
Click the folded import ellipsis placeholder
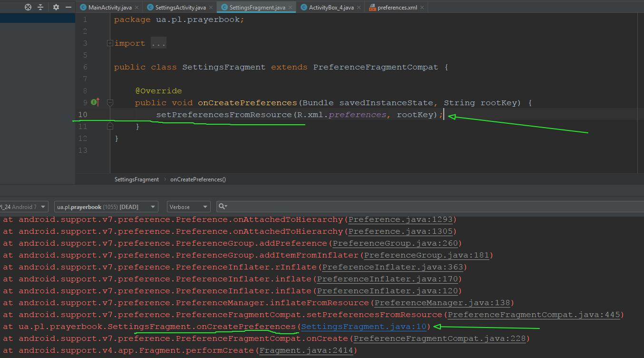pos(158,43)
